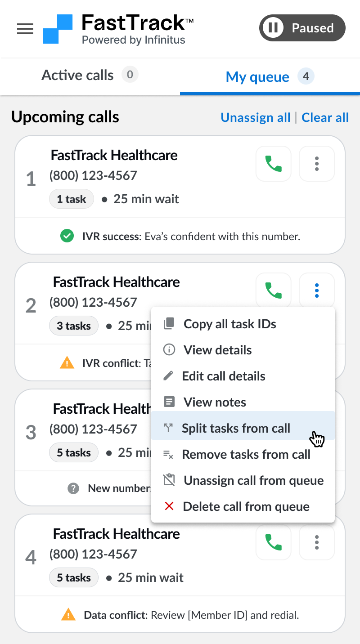Open the hamburger navigation menu
Image resolution: width=360 pixels, height=644 pixels.
pyautogui.click(x=25, y=29)
